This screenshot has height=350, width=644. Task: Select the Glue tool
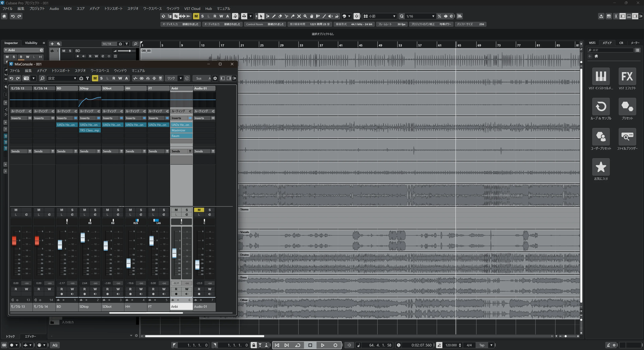tap(293, 16)
